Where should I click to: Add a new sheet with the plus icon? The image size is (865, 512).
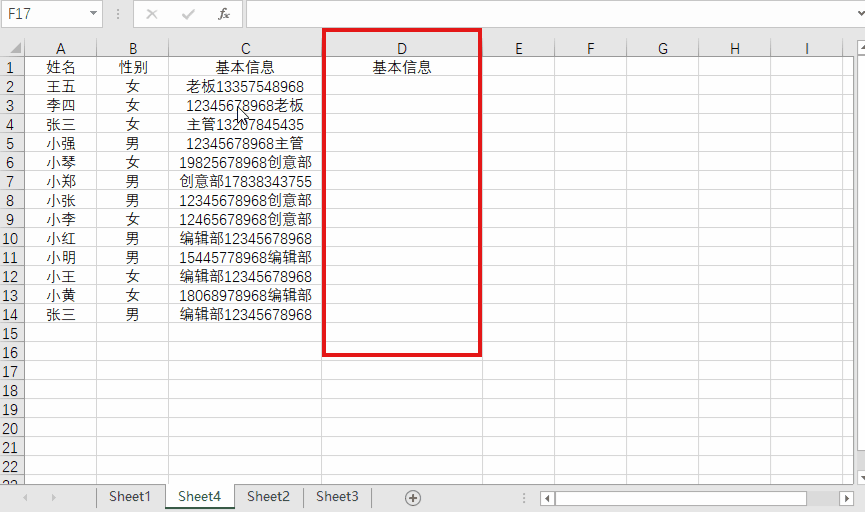[413, 498]
